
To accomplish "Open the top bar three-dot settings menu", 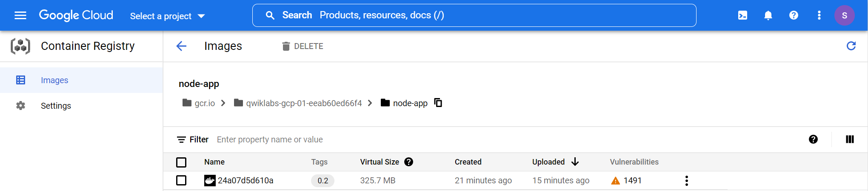I will [x=819, y=15].
